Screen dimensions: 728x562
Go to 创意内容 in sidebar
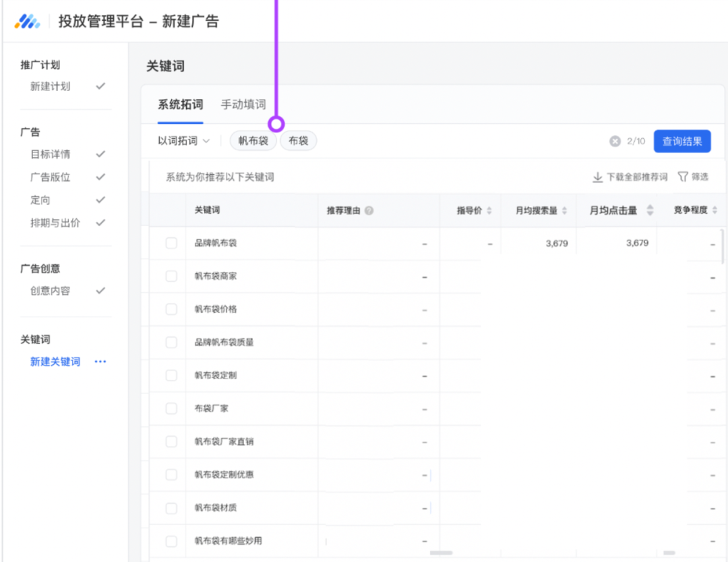(x=51, y=291)
